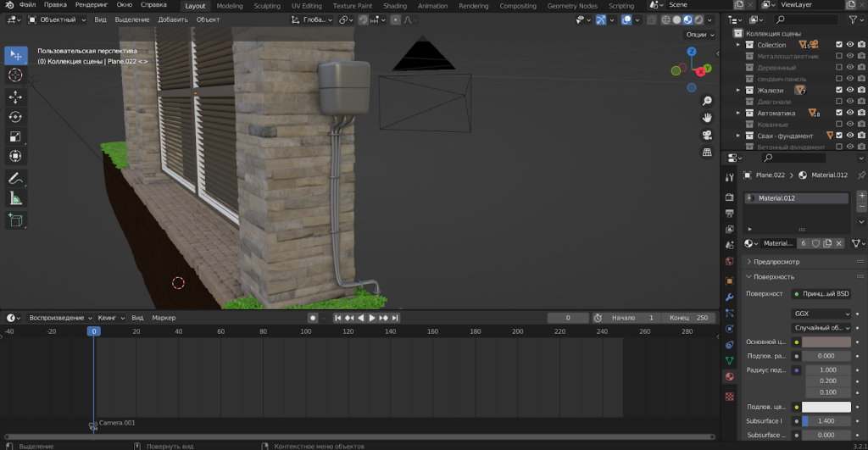Select the Rotate tool
Image resolution: width=868 pixels, height=450 pixels.
click(15, 117)
